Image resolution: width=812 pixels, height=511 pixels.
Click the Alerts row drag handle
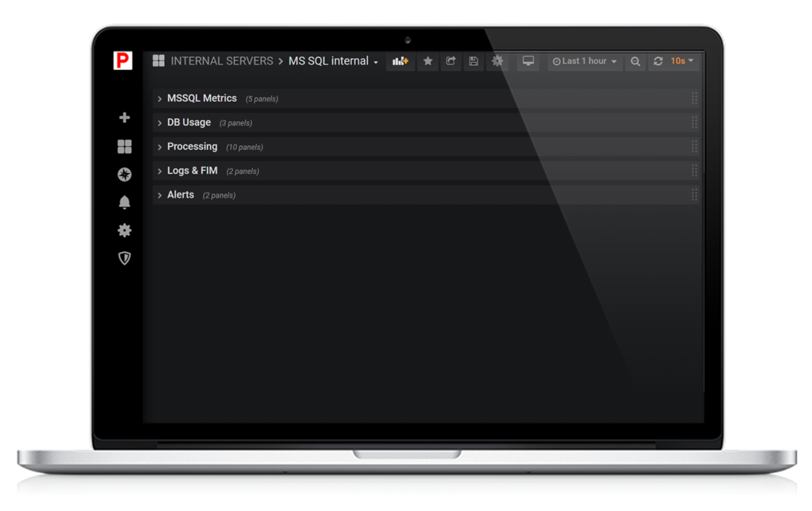(694, 195)
